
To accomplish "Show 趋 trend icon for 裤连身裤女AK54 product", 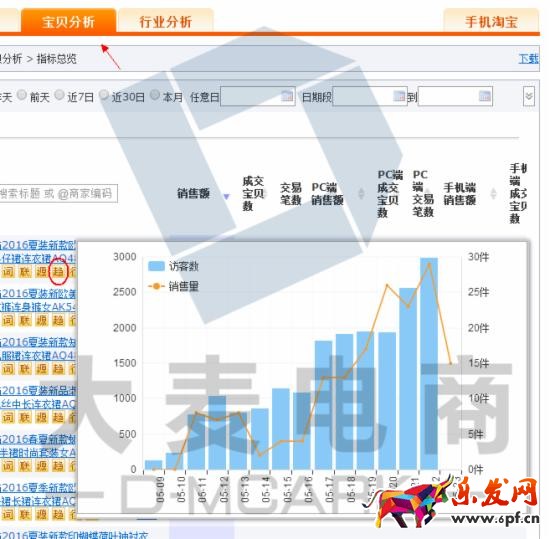I will point(58,320).
